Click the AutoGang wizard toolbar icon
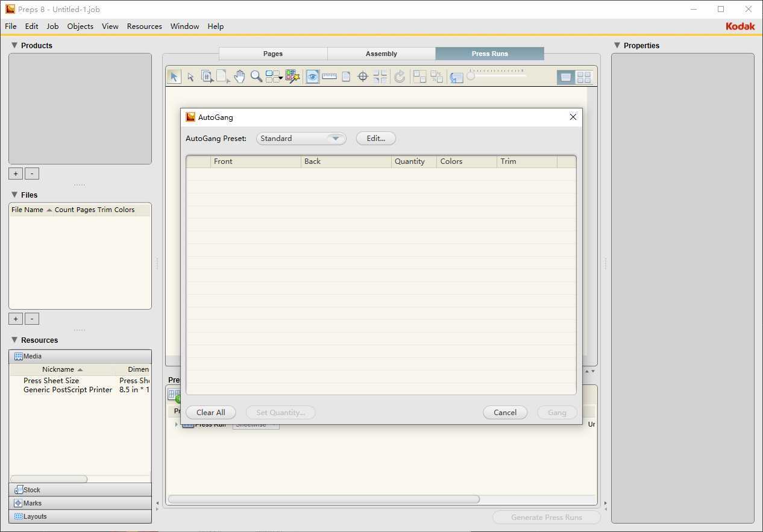The width and height of the screenshot is (763, 532). coord(292,77)
